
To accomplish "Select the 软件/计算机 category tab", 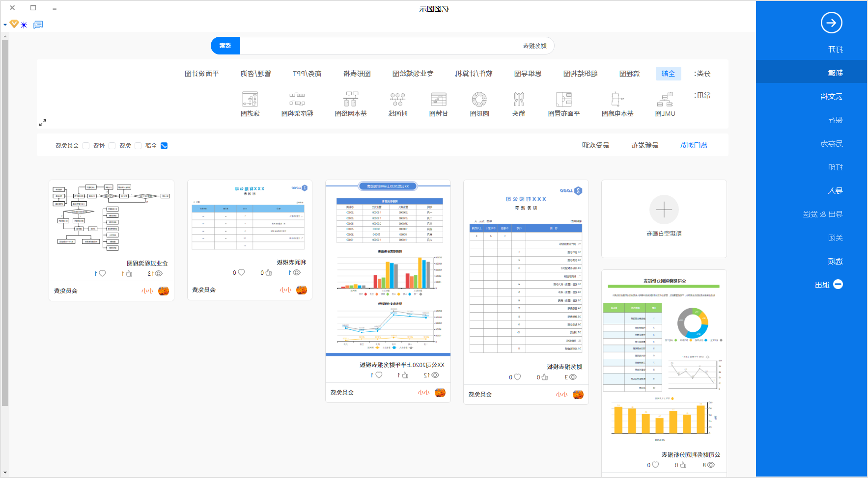I will pos(474,74).
